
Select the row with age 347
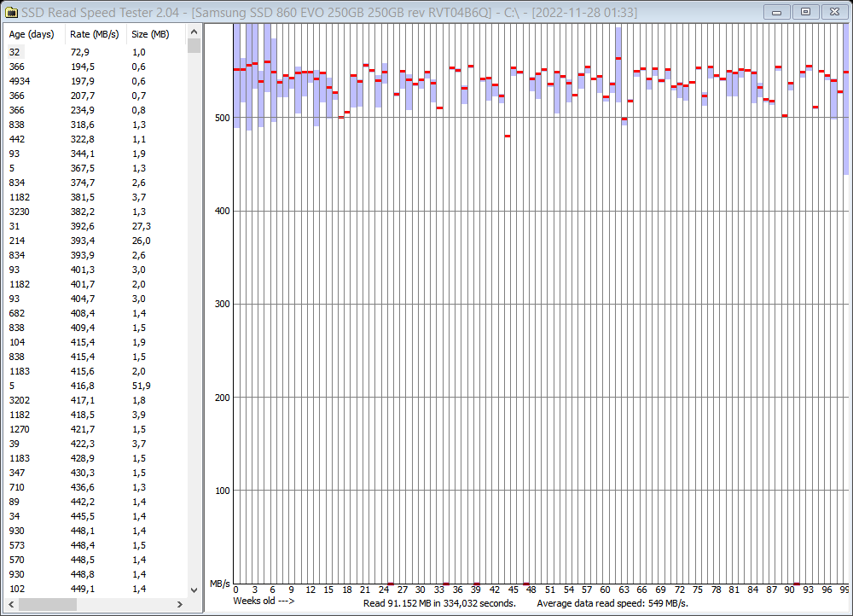[96, 473]
